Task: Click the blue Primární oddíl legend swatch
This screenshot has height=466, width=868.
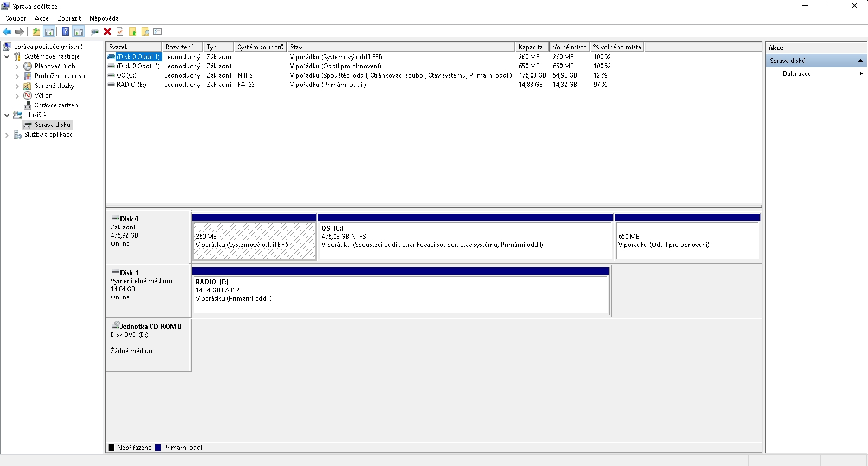Action: (158, 448)
